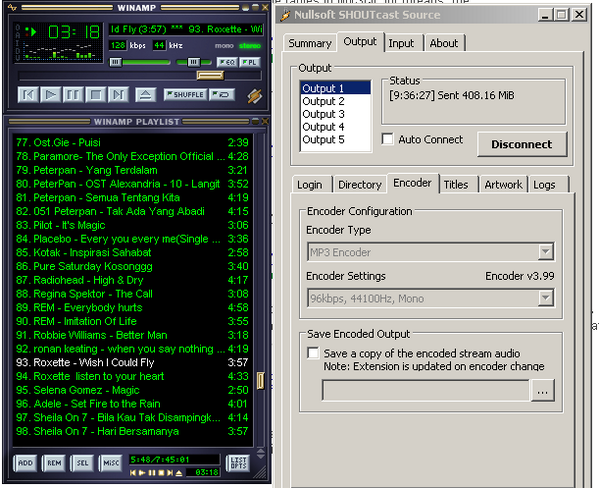Click the playlist mini eject control
Screen dimensions: 599x488
(x=179, y=473)
